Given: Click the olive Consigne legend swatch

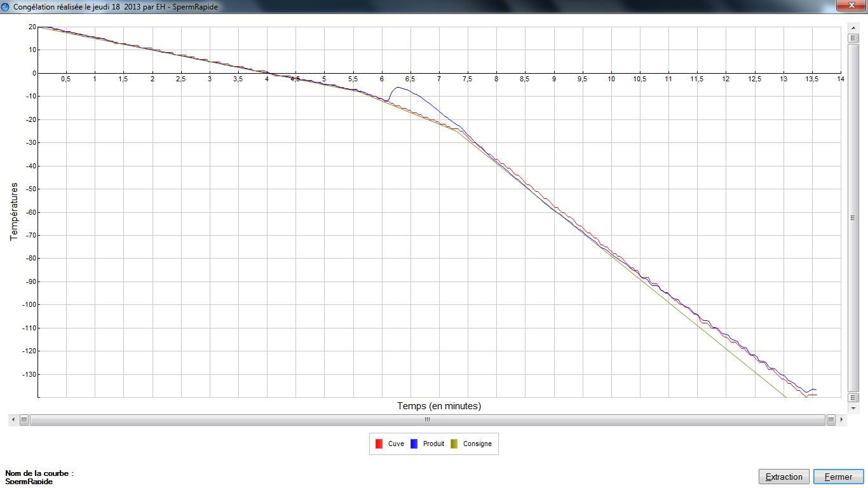Looking at the screenshot, I should (x=454, y=444).
